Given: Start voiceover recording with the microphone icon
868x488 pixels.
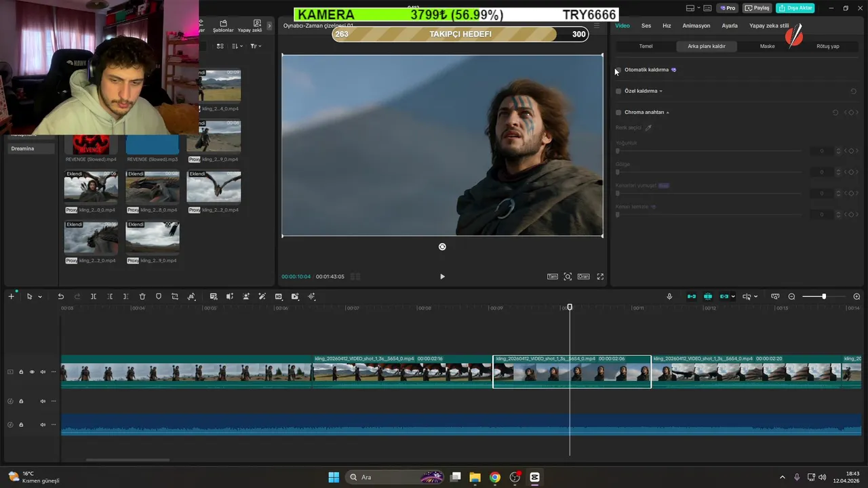Looking at the screenshot, I should (669, 297).
